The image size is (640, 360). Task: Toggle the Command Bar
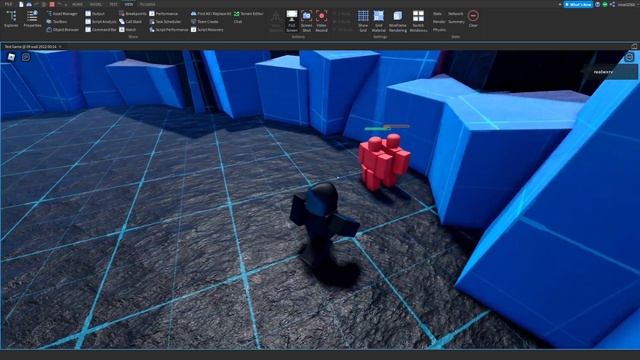click(101, 30)
